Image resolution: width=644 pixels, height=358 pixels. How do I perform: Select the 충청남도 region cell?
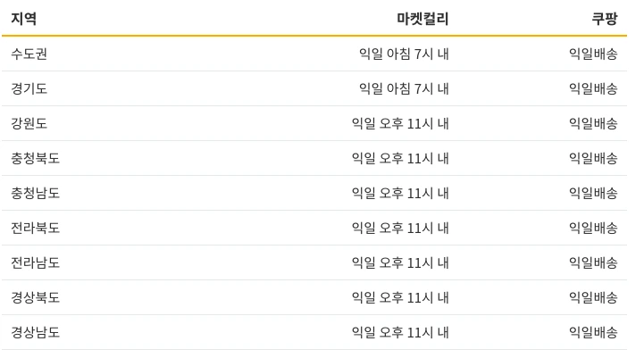pyautogui.click(x=36, y=194)
